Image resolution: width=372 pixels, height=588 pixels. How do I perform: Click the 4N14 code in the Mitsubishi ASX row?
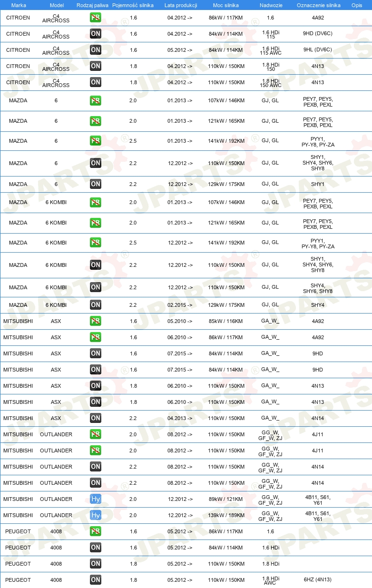318,418
